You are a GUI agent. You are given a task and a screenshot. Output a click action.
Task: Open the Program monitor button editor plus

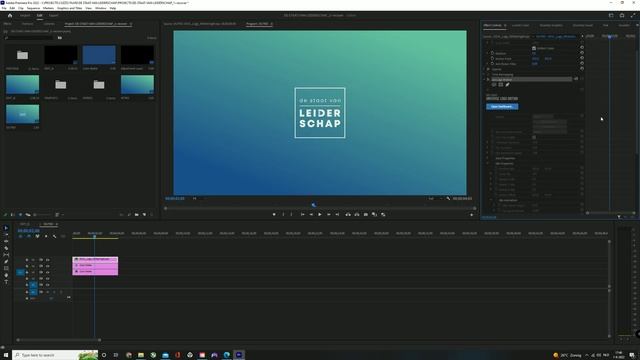pyautogui.click(x=471, y=215)
